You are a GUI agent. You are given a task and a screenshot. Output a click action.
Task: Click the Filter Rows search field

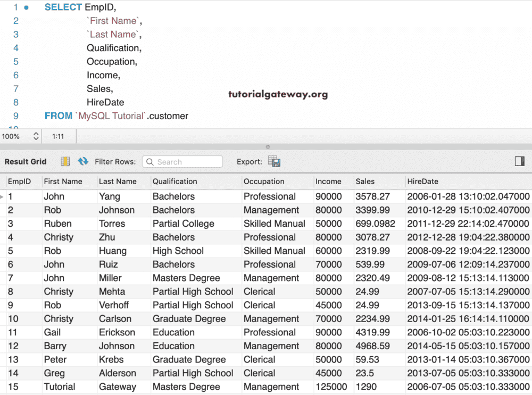[182, 162]
